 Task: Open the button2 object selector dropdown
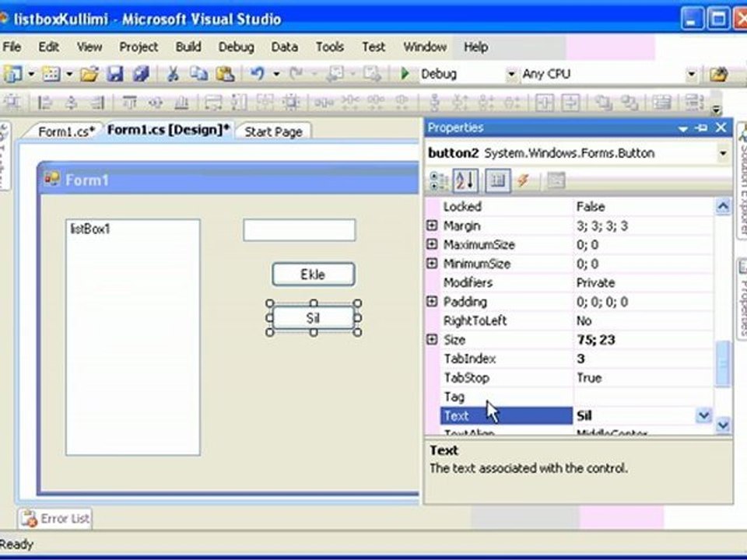[723, 153]
